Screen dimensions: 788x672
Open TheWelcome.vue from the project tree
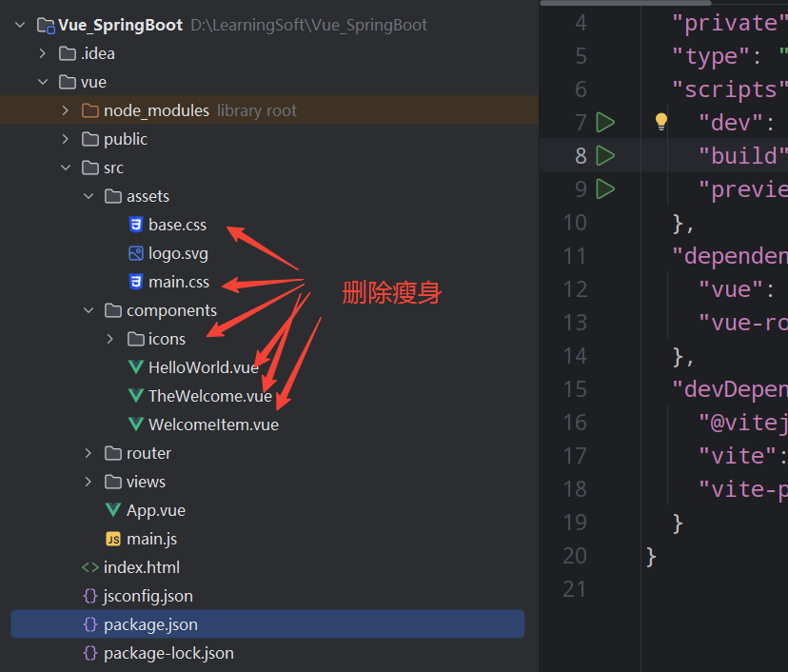[200, 395]
